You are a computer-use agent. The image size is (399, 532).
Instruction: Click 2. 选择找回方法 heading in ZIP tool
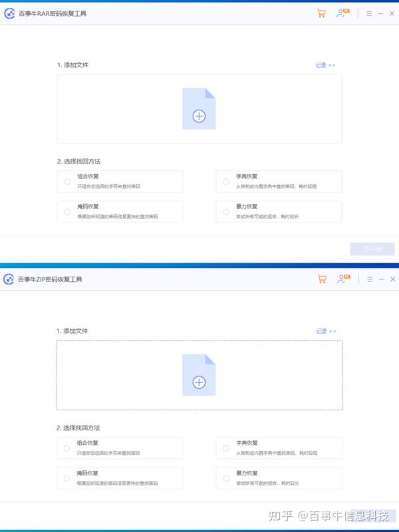click(x=78, y=428)
